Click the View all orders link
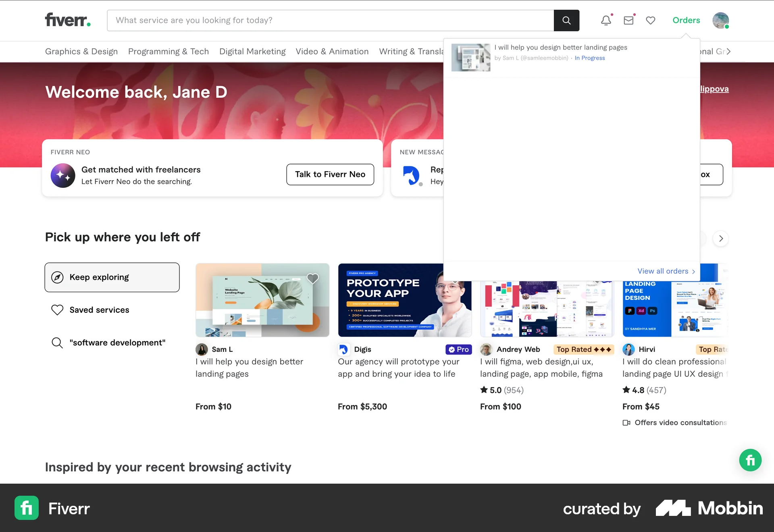774x532 pixels. point(665,271)
